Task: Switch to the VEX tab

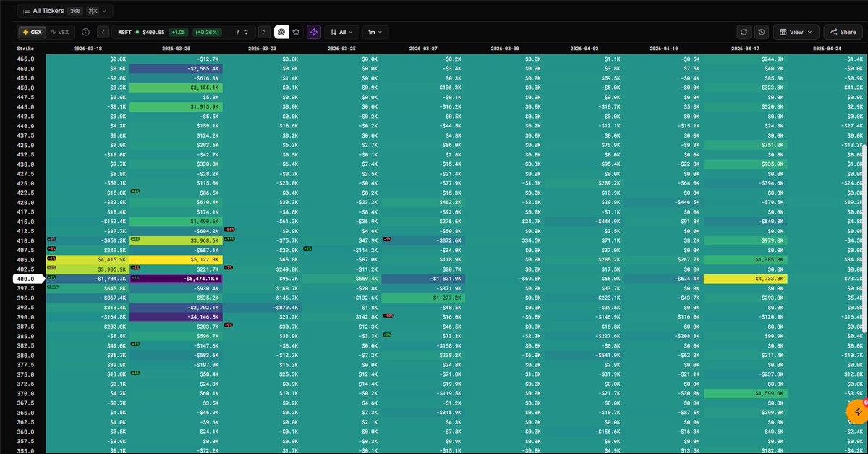Action: pyautogui.click(x=59, y=32)
